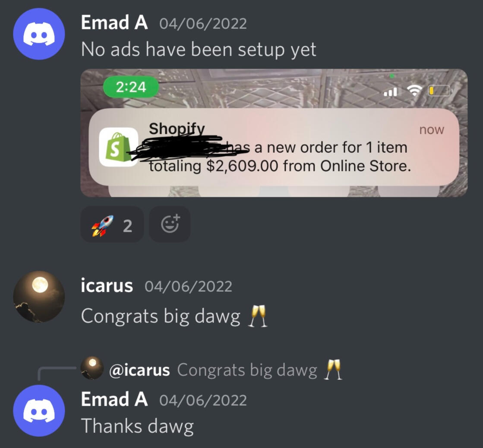Jump to replied message via @icarus mention
Screen dimensions: 483x448
[139, 370]
